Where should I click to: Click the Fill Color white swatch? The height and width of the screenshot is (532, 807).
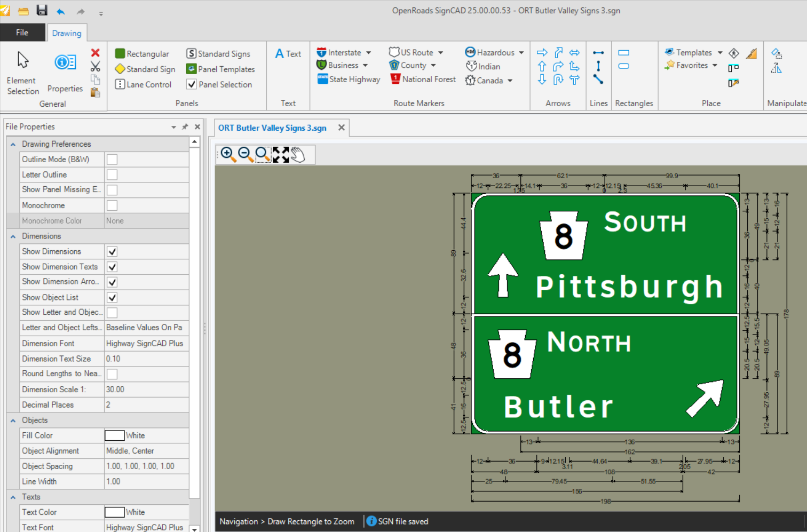pos(114,436)
